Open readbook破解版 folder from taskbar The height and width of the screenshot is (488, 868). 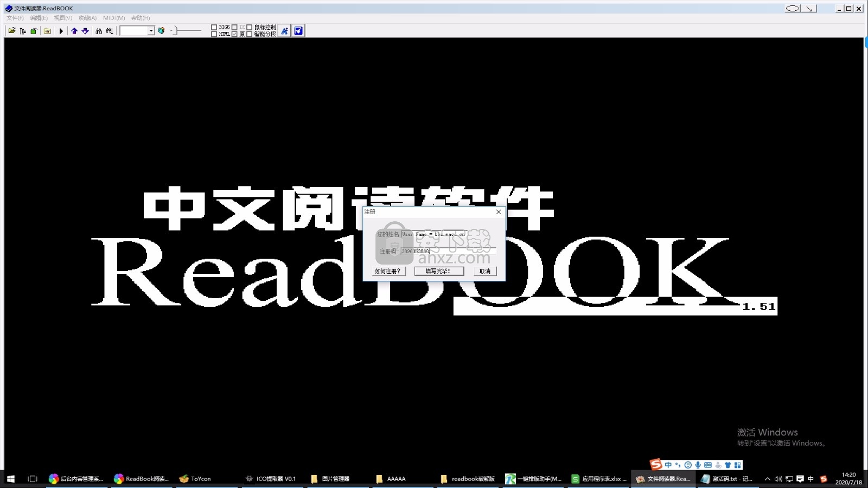(468, 479)
